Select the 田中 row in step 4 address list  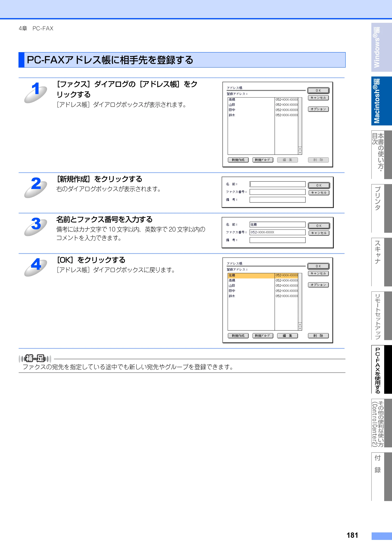pos(263,291)
